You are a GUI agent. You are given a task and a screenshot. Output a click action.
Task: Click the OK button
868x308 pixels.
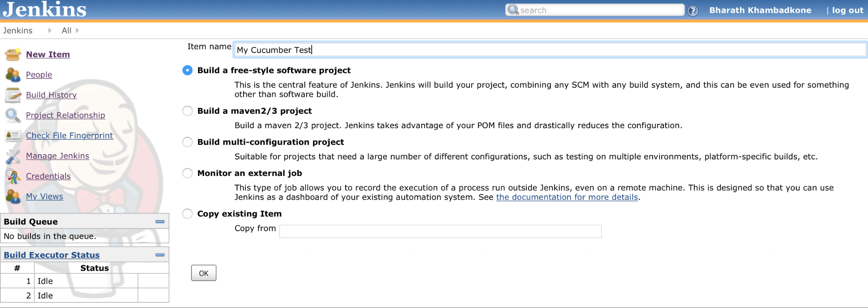pyautogui.click(x=204, y=273)
